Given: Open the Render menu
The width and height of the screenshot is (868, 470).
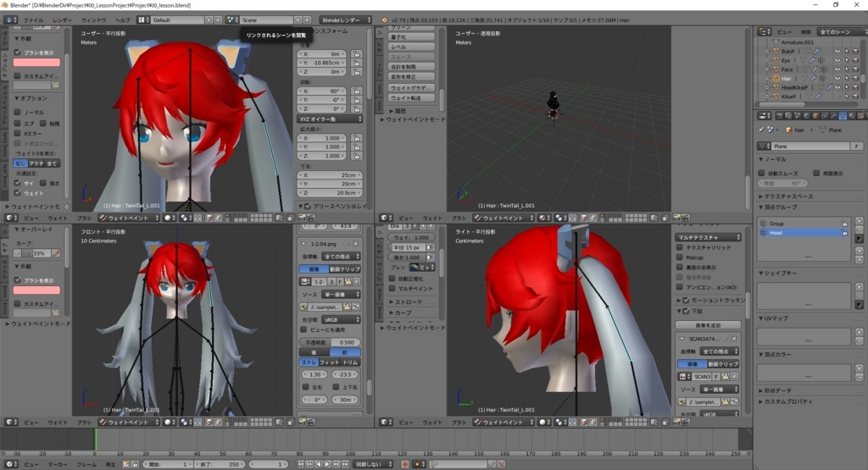Looking at the screenshot, I should point(62,20).
